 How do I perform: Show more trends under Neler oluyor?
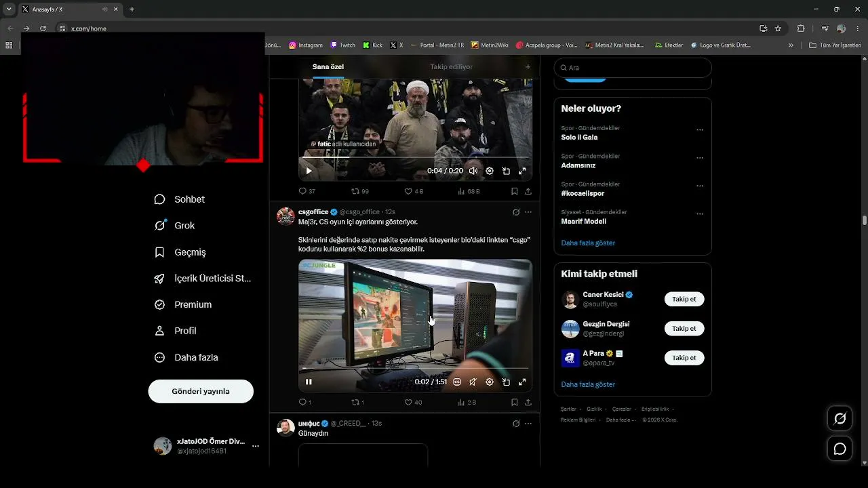pos(588,243)
